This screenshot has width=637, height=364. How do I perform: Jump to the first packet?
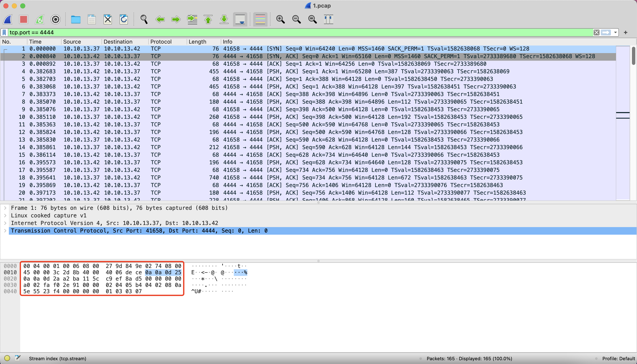tap(208, 19)
